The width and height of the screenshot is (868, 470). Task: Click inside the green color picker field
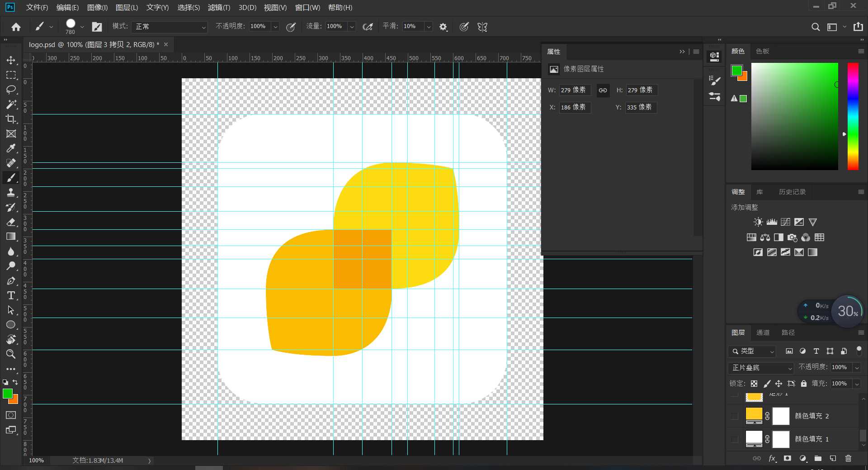pos(794,117)
